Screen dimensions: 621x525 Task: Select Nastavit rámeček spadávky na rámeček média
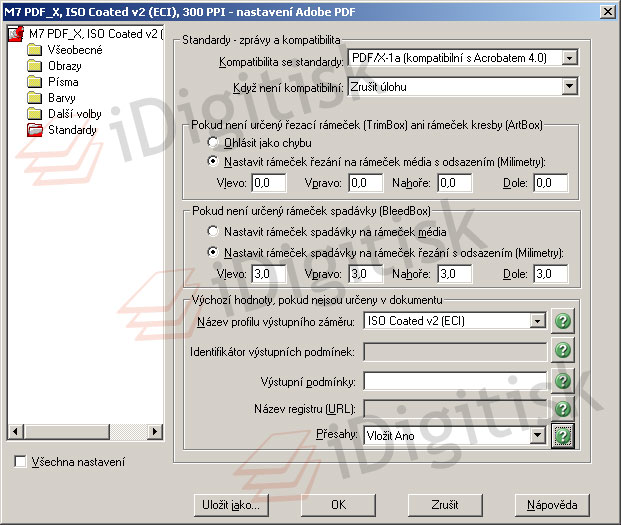point(213,231)
